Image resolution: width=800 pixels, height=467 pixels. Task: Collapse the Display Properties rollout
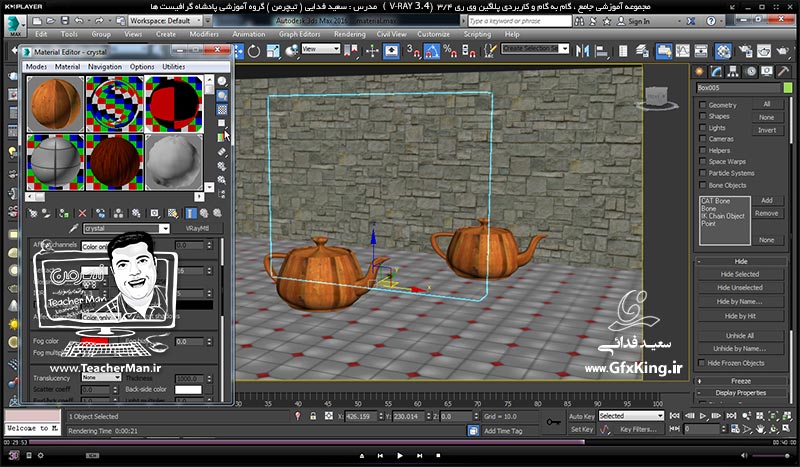pos(740,393)
